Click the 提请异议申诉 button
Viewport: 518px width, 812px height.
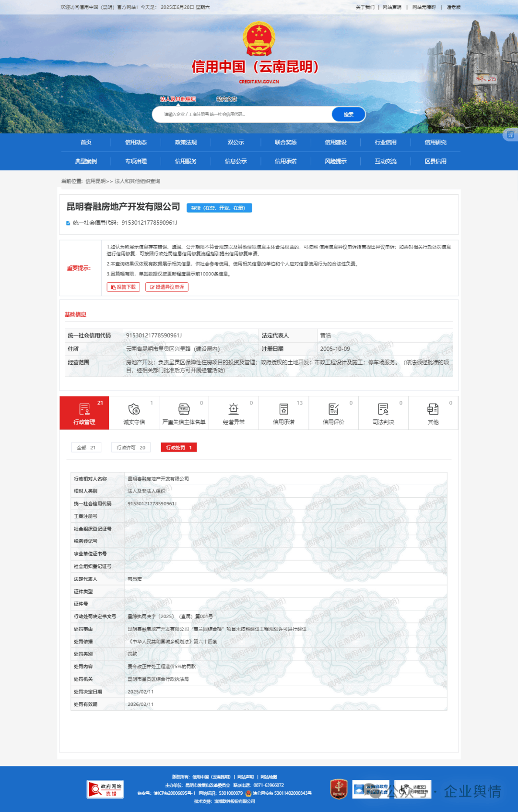click(167, 287)
